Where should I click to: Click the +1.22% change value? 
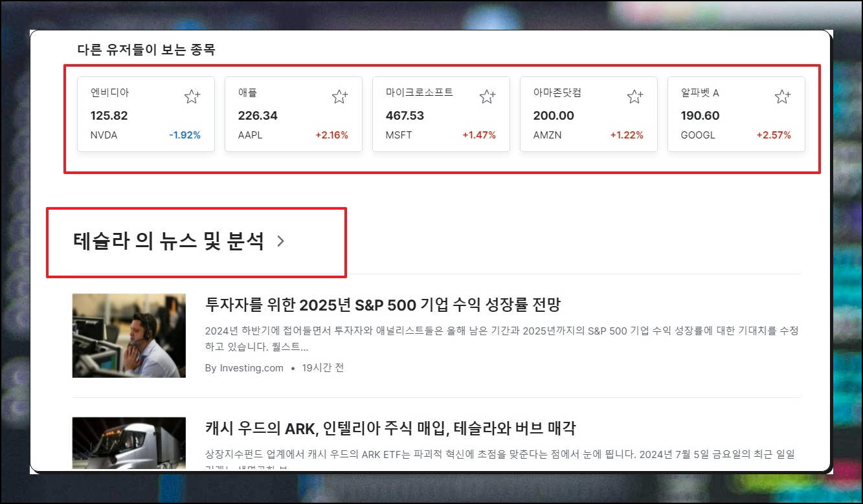(x=627, y=135)
